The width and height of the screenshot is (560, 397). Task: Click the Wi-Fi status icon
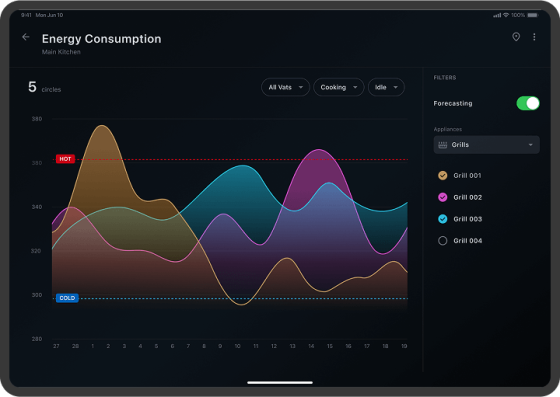[506, 15]
